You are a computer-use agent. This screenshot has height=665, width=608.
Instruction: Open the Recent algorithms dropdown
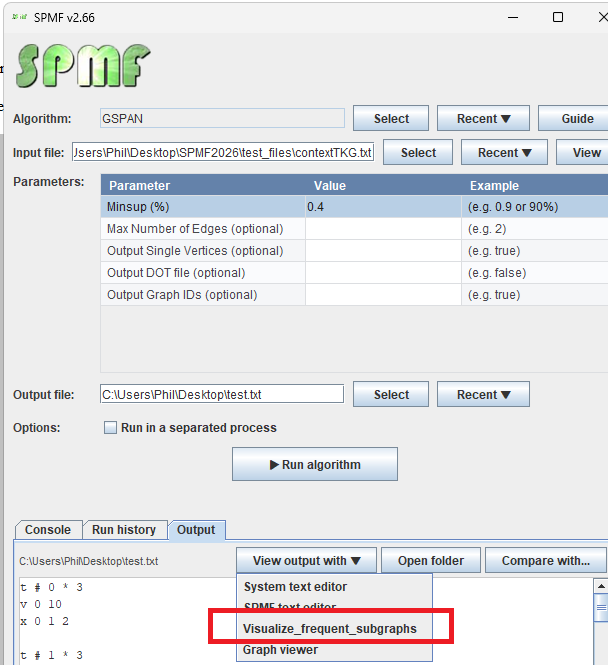click(x=483, y=118)
